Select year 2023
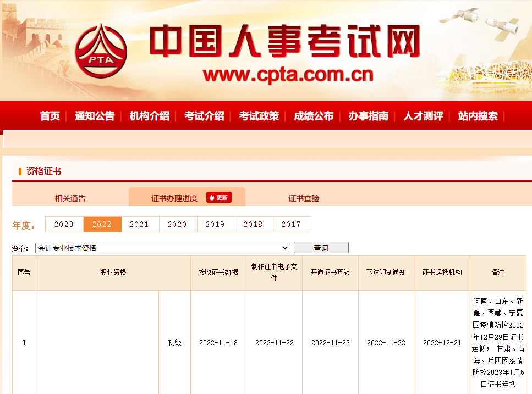The image size is (532, 394). tap(64, 224)
